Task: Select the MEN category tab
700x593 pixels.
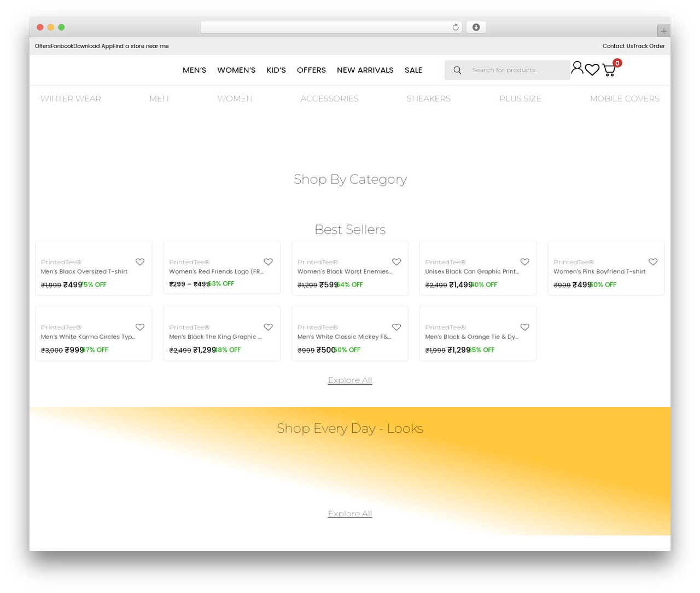Action: (159, 98)
